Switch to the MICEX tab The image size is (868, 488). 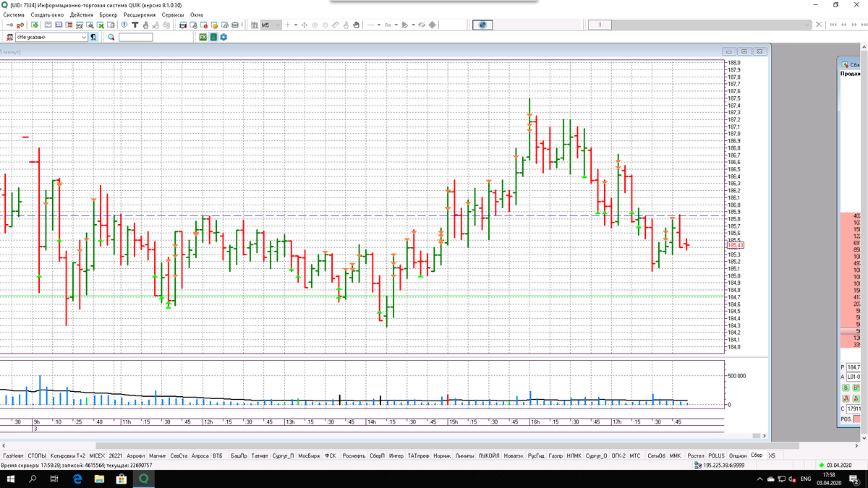(97, 456)
